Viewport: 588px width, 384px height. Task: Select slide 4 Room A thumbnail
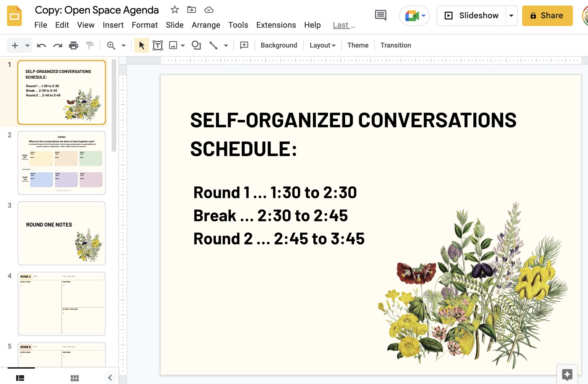(62, 303)
